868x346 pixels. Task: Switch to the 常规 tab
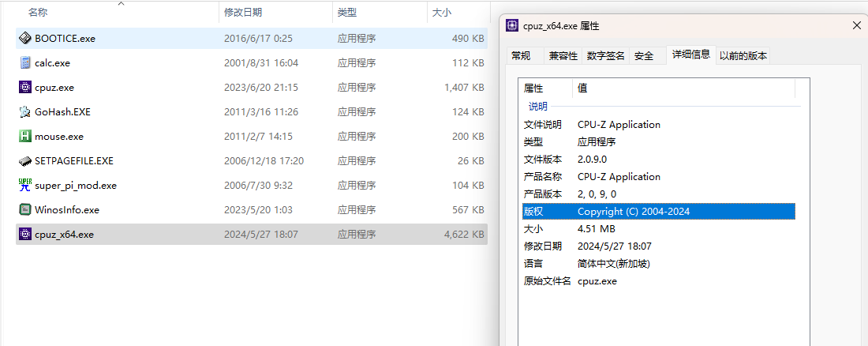(521, 55)
